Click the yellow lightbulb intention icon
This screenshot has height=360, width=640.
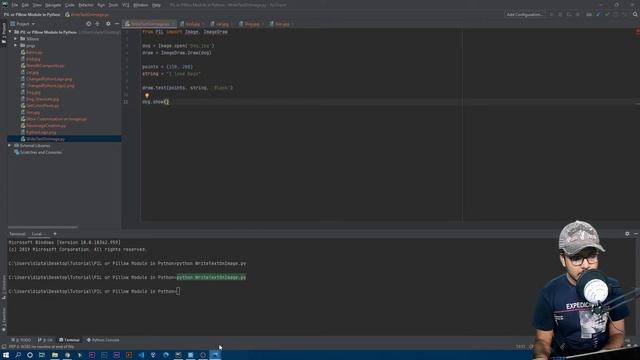click(x=147, y=95)
